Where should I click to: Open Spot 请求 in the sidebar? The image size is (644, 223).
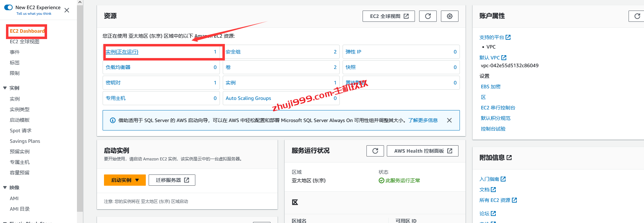pos(21,130)
